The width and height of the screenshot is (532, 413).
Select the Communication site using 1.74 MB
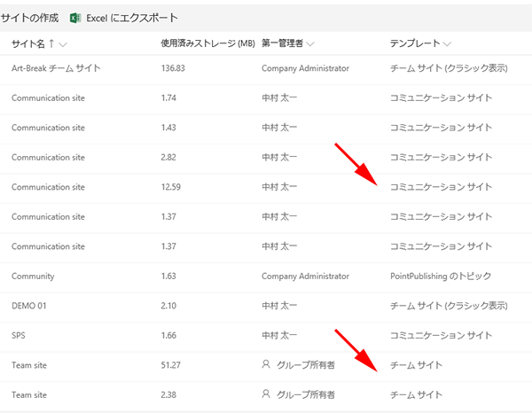tap(48, 98)
